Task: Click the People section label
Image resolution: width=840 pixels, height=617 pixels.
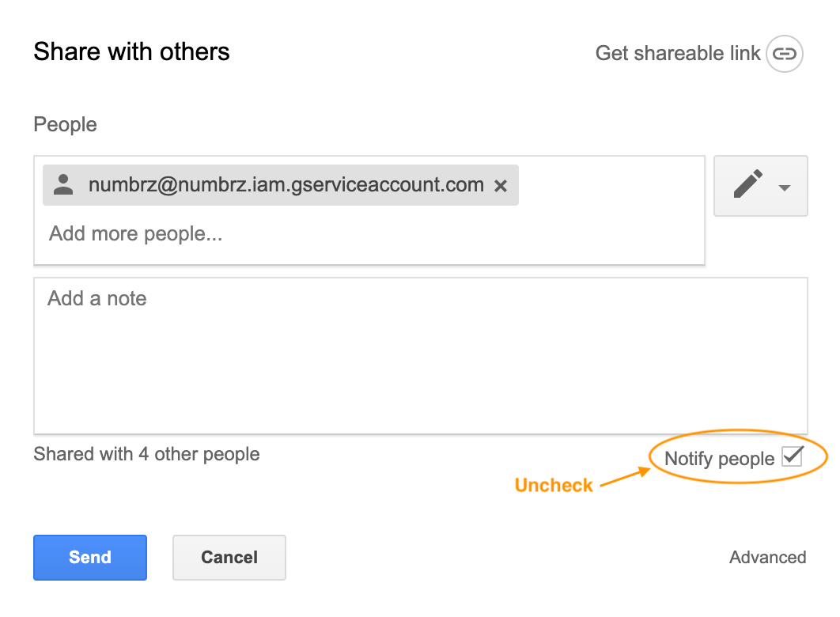Action: (66, 124)
